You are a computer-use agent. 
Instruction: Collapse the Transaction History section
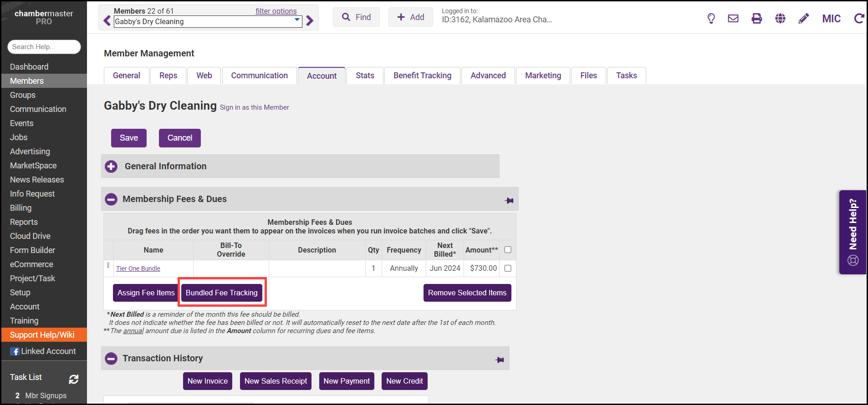click(111, 359)
